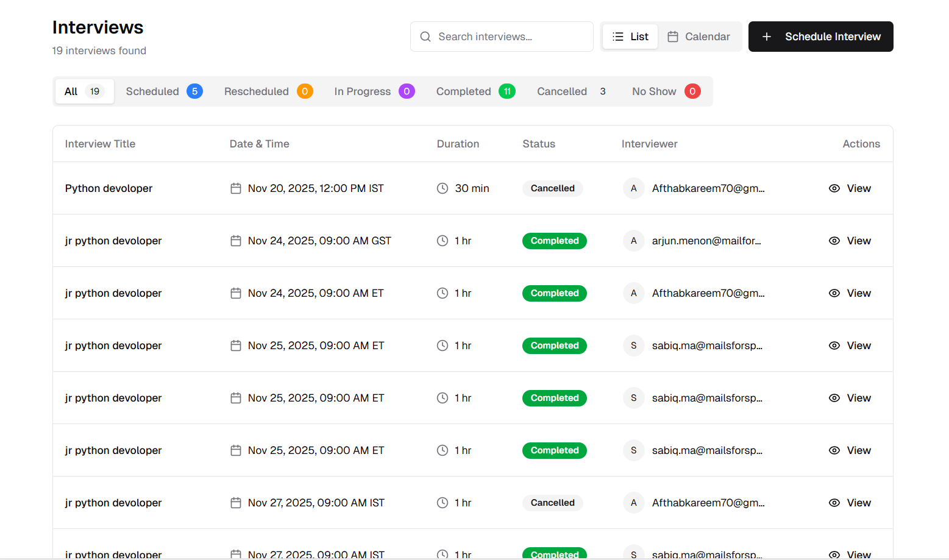Click calendar icon beside Nov 24 GST date

pyautogui.click(x=236, y=241)
